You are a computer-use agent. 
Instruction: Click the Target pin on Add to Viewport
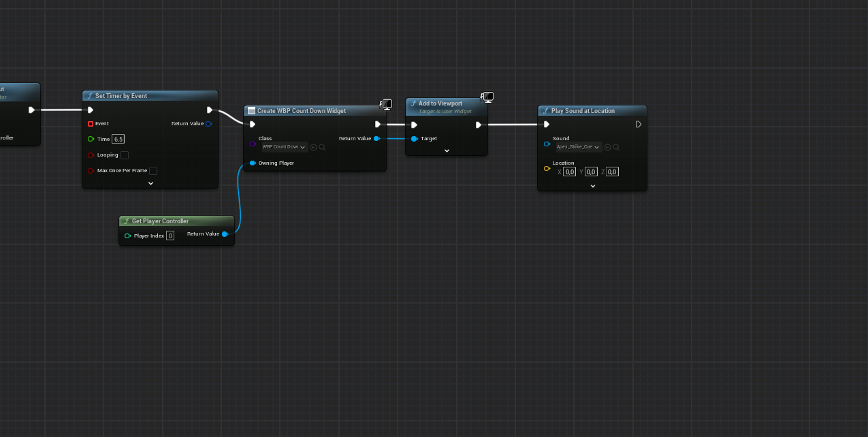pyautogui.click(x=414, y=139)
